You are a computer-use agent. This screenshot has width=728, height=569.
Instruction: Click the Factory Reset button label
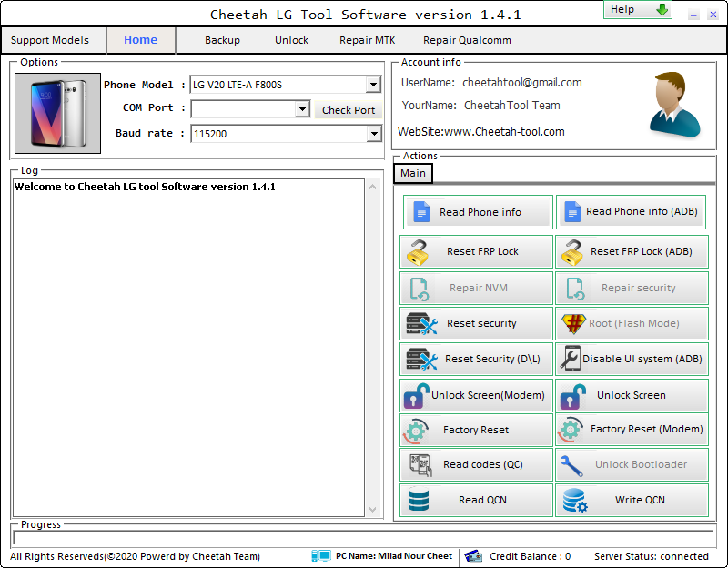click(476, 430)
